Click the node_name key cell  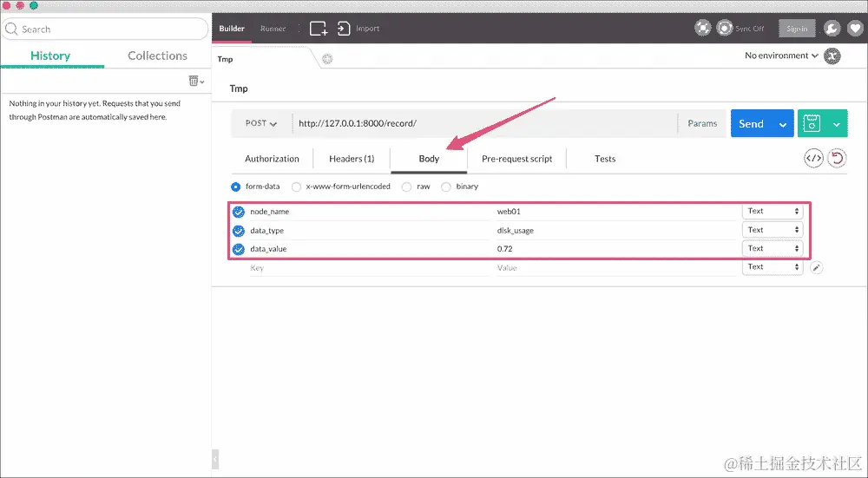click(x=370, y=212)
